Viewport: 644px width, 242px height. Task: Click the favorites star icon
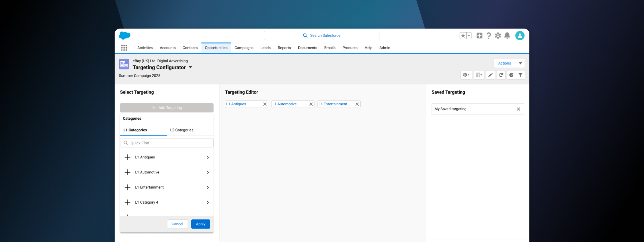tap(463, 35)
